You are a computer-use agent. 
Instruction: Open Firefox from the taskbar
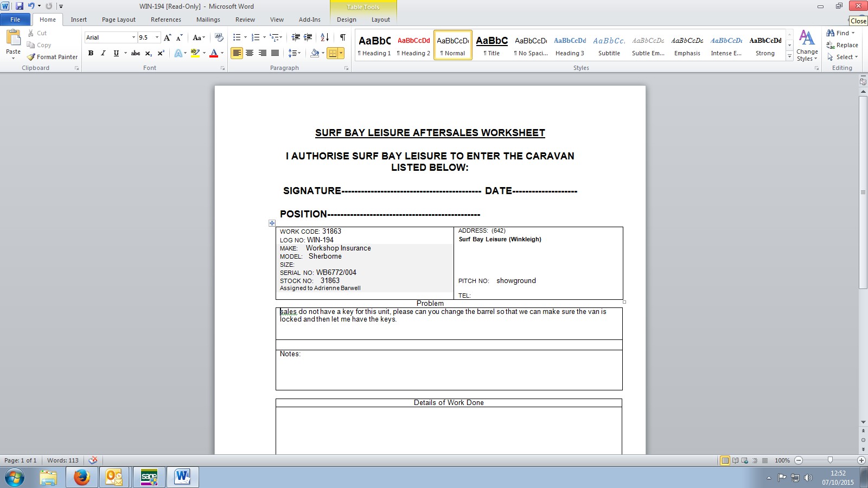click(x=82, y=477)
